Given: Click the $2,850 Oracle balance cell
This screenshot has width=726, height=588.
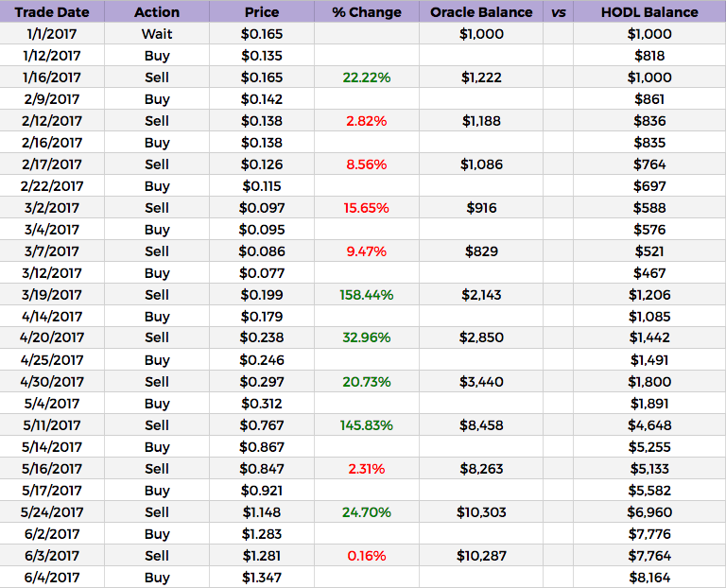Looking at the screenshot, I should (x=481, y=337).
